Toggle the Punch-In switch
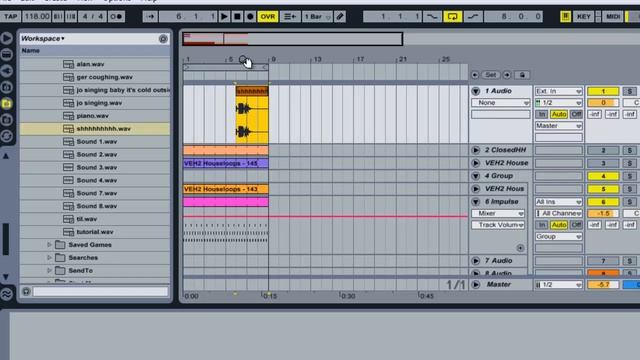640x360 pixels. point(432,17)
